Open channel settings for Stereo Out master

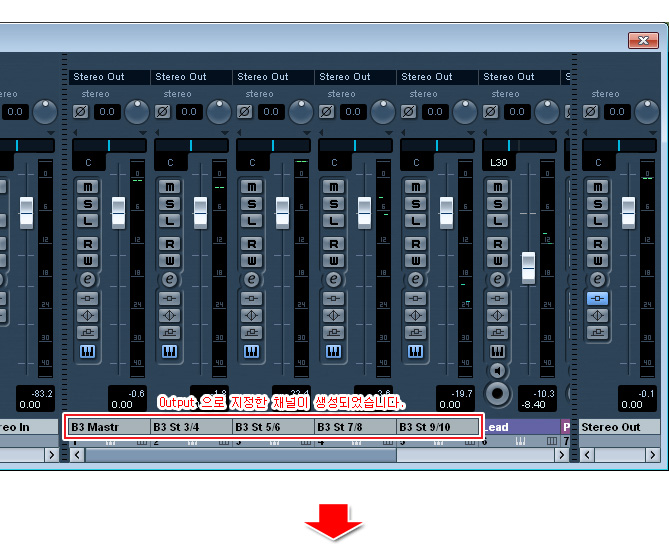(597, 279)
